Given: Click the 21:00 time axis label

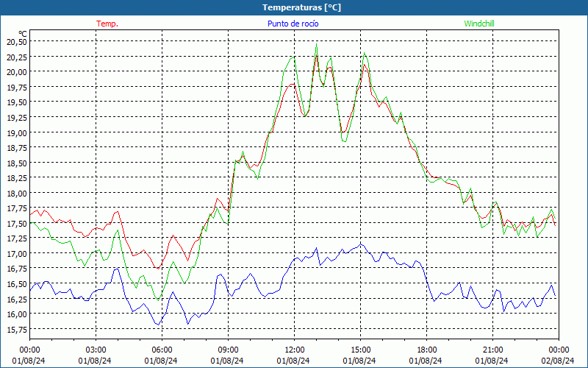Looking at the screenshot, I should 492,350.
